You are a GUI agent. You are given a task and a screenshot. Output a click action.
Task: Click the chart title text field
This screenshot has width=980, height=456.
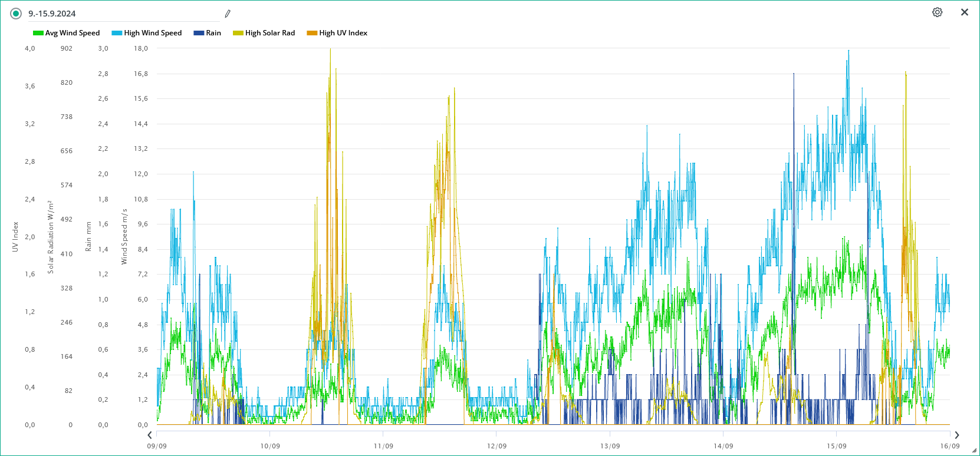pyautogui.click(x=124, y=14)
